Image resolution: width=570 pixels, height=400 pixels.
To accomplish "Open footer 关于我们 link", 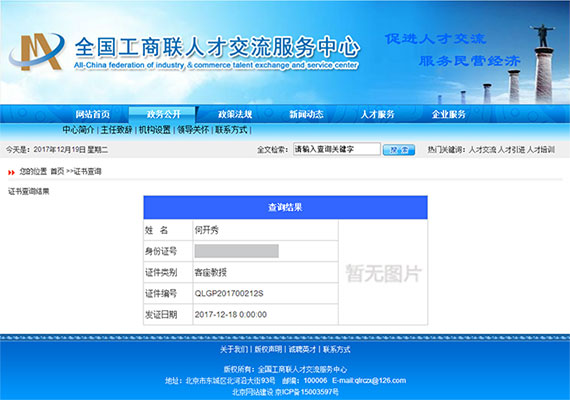I will tap(234, 349).
